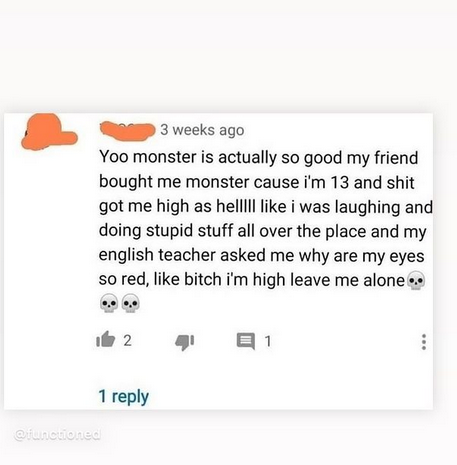Viewport: 457px width, 465px height.
Task: Click the second skull emoji on last line
Action: (x=130, y=303)
